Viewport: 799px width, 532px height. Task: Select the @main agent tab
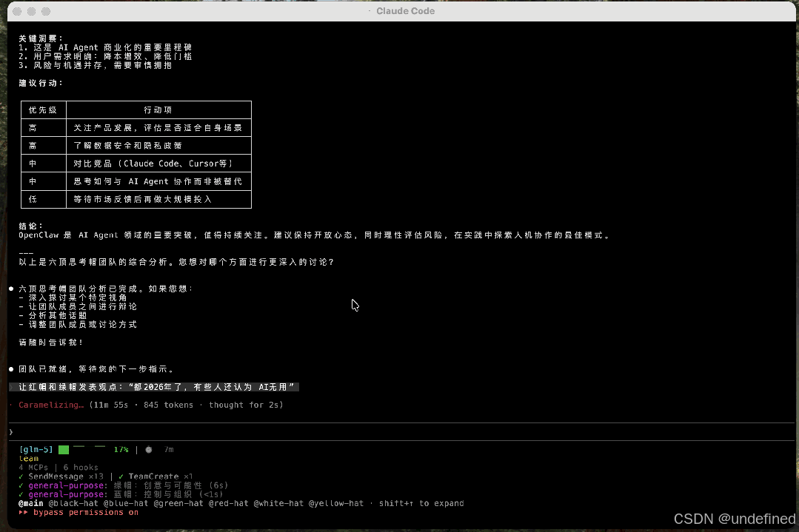click(31, 503)
